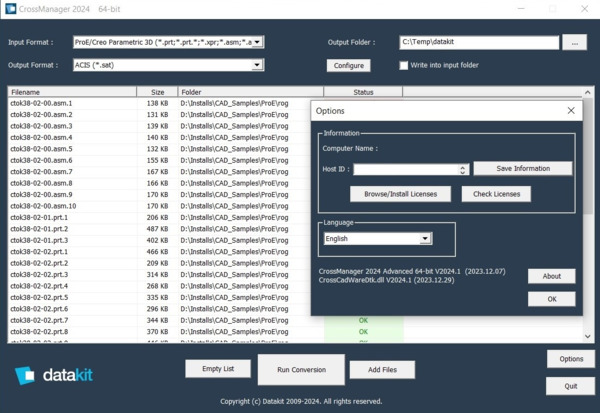Sort by Filename column header
The width and height of the screenshot is (600, 413).
[72, 92]
